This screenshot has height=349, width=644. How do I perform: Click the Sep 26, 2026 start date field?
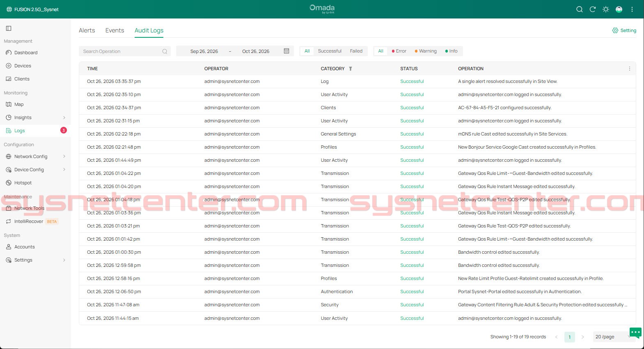tap(204, 51)
